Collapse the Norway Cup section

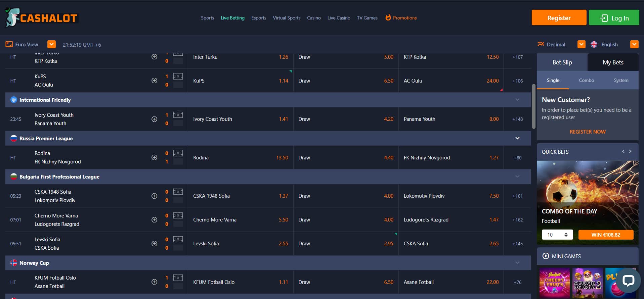[517, 263]
